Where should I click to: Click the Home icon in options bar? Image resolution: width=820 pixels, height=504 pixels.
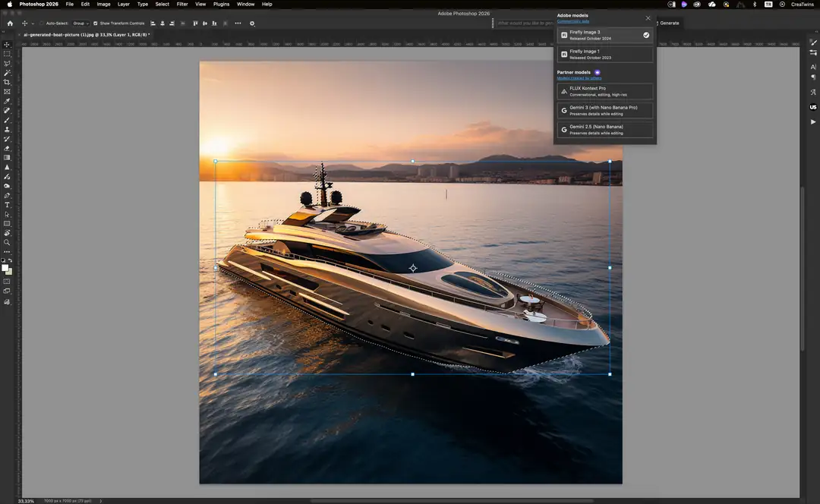(x=10, y=24)
